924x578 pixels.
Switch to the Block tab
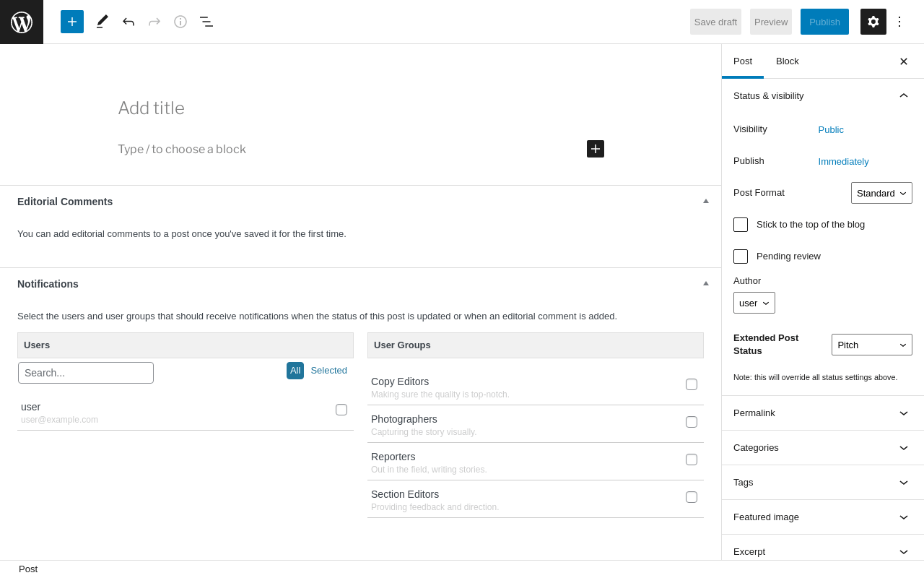point(788,61)
